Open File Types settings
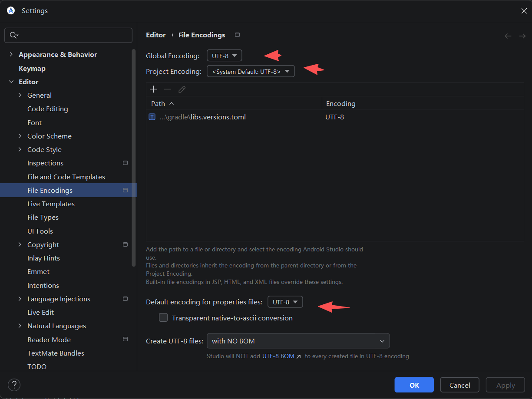The width and height of the screenshot is (532, 399). pyautogui.click(x=43, y=217)
